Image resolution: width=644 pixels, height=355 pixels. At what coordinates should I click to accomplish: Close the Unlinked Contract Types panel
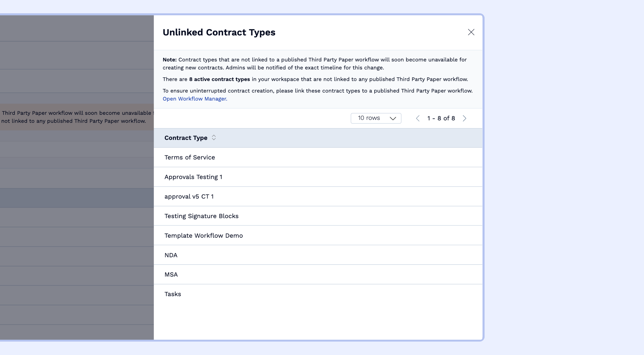(x=471, y=32)
